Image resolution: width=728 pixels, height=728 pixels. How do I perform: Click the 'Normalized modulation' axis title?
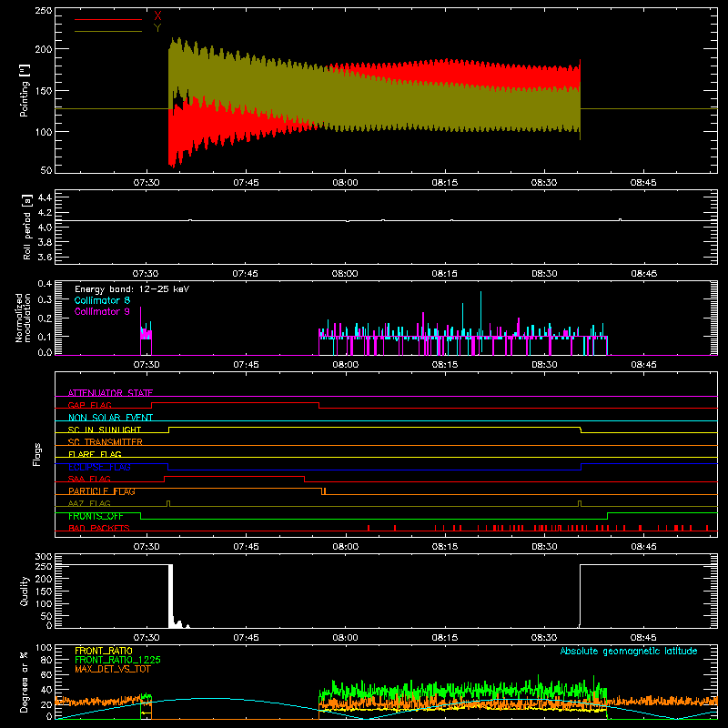coord(24,318)
